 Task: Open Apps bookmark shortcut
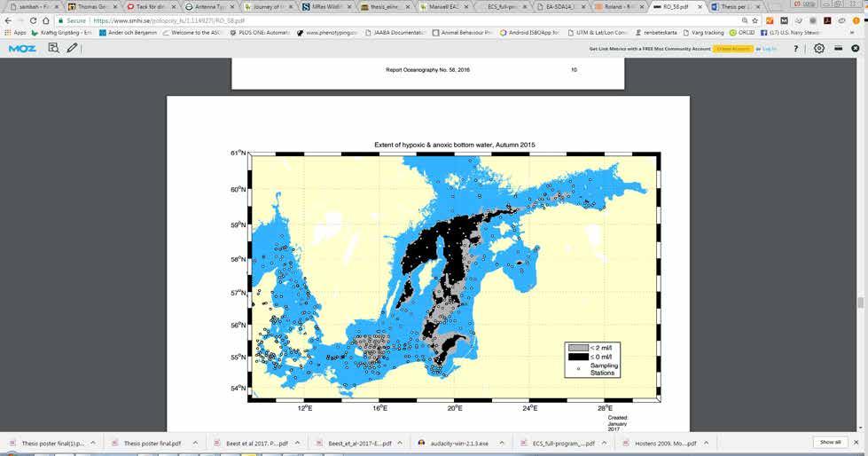point(15,33)
